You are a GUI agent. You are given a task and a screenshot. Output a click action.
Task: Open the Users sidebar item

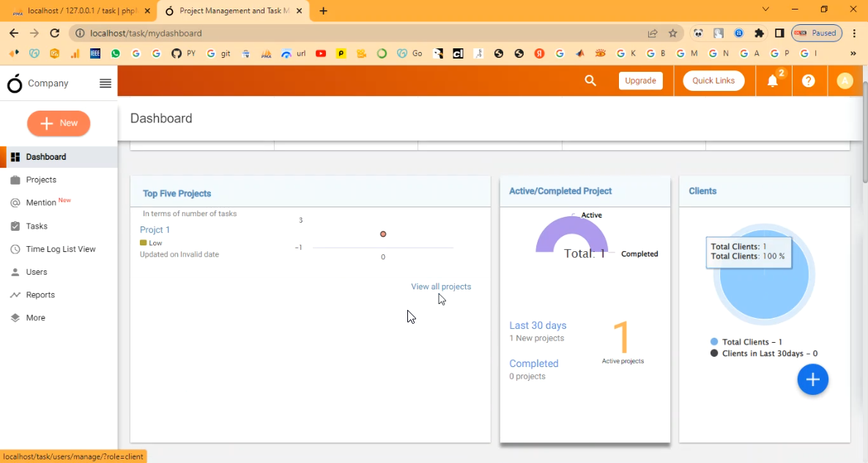(37, 272)
